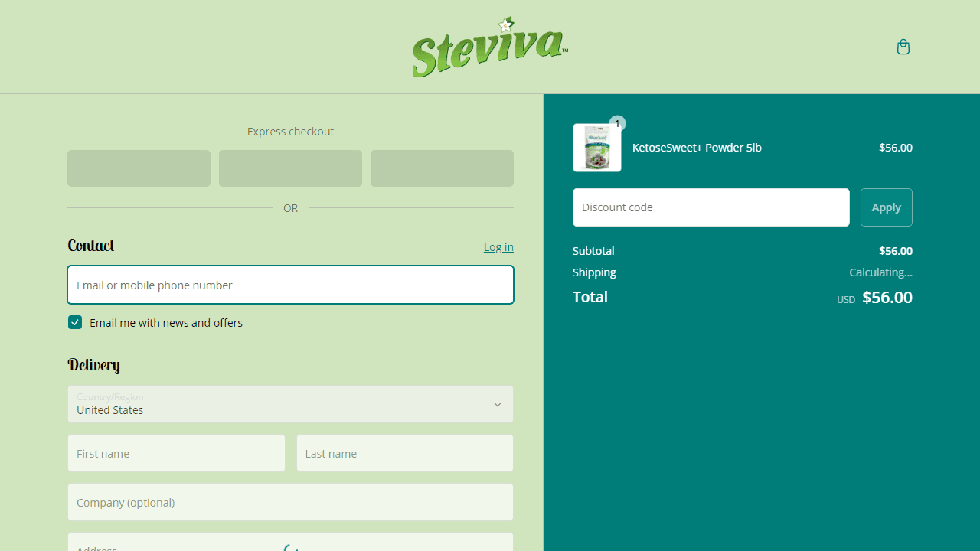
Task: Click the Log in link
Action: pos(498,246)
